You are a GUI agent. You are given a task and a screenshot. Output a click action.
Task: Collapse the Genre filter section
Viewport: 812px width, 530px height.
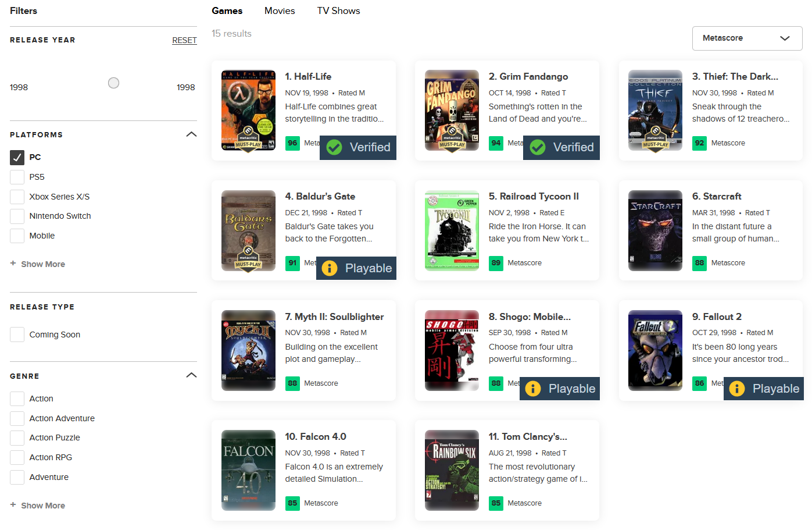(x=191, y=375)
